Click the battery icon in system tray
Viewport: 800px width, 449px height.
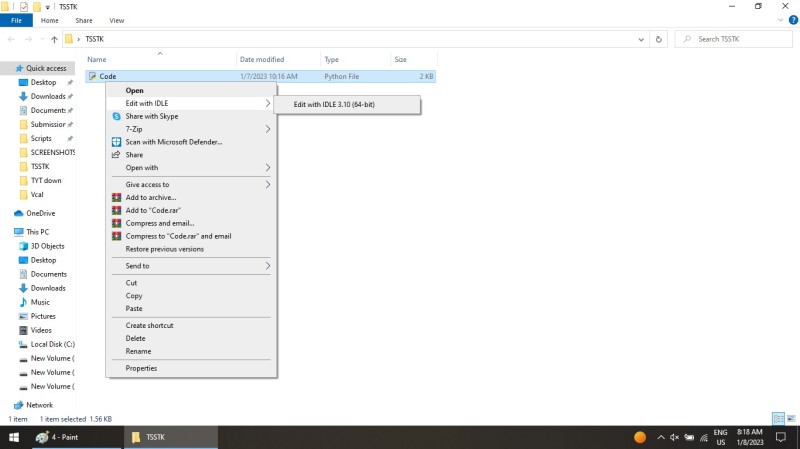pyautogui.click(x=689, y=437)
